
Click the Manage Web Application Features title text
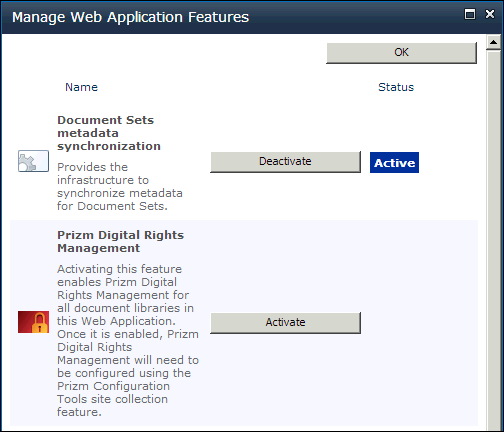(x=130, y=17)
